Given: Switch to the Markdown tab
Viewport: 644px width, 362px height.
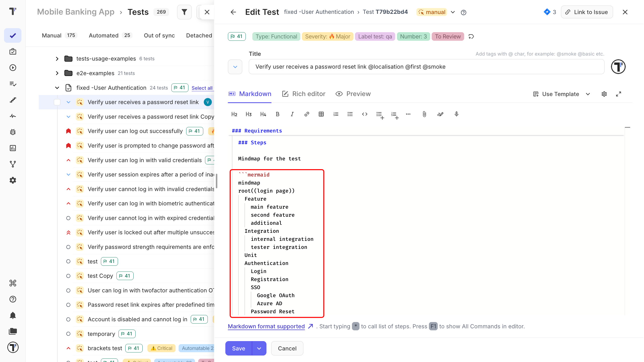Looking at the screenshot, I should point(250,94).
